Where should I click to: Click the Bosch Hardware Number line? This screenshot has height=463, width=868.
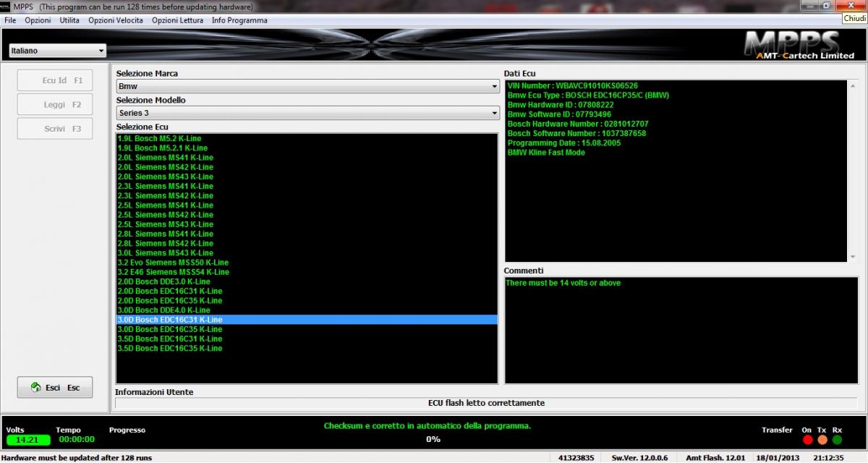pyautogui.click(x=578, y=124)
